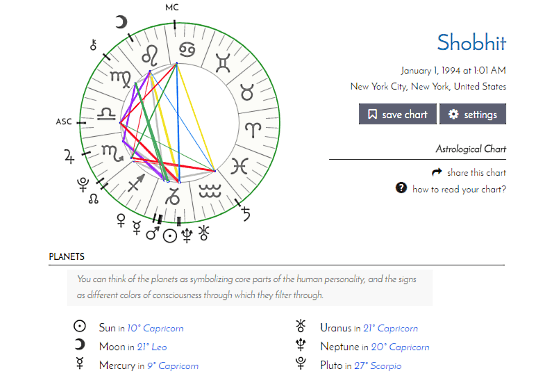Select the Venus symbol below the chart
Image resolution: width=550 pixels, height=376 pixels.
tap(121, 220)
